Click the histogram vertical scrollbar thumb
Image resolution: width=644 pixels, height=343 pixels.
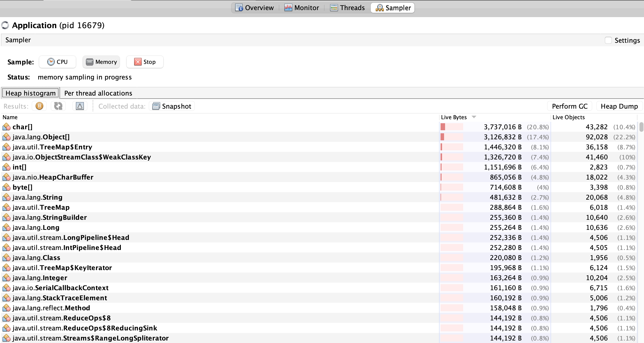coord(641,126)
